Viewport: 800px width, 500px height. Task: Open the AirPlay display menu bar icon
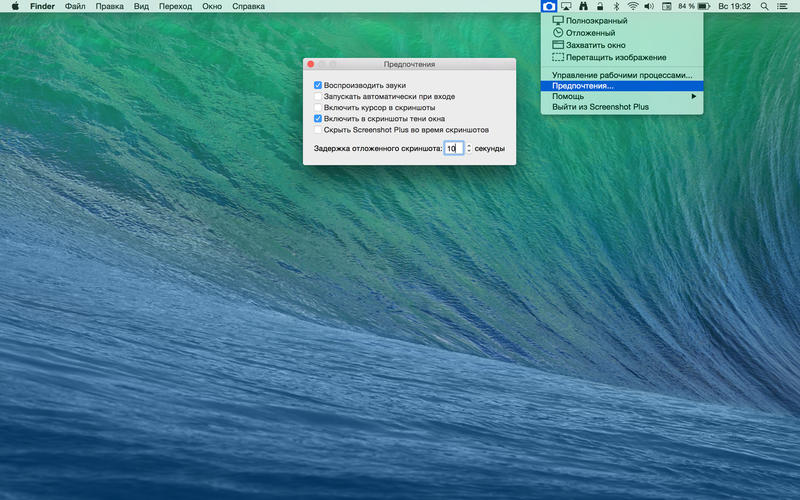click(566, 6)
